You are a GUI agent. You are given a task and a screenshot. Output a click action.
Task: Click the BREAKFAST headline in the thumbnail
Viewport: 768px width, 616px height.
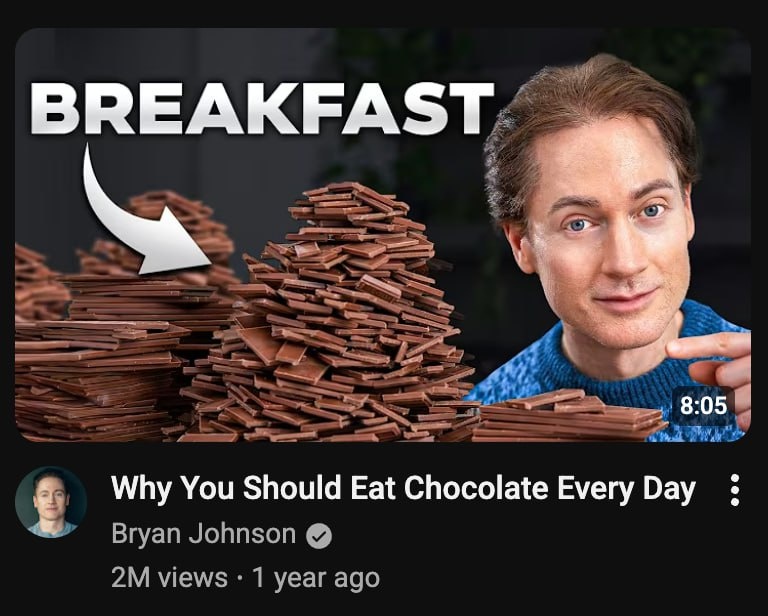tap(262, 109)
